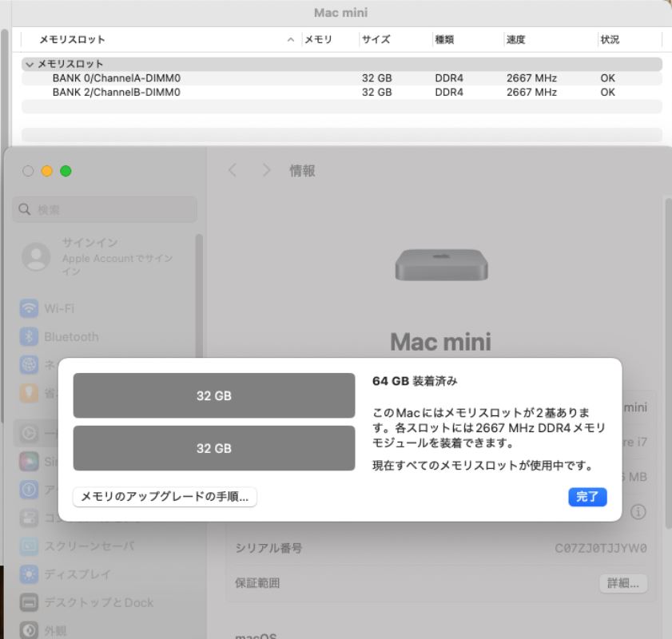Click the user avatar icon

pyautogui.click(x=36, y=256)
